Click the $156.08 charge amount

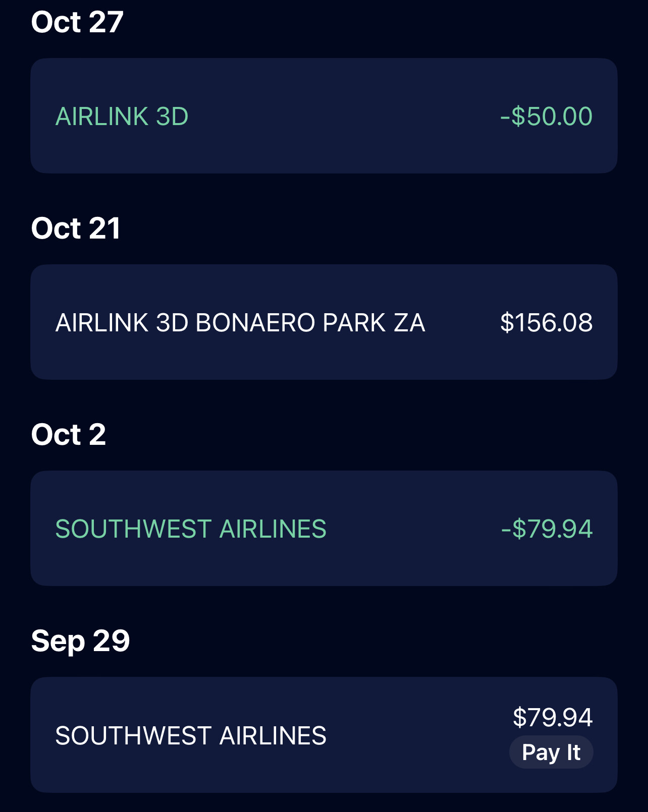(546, 323)
